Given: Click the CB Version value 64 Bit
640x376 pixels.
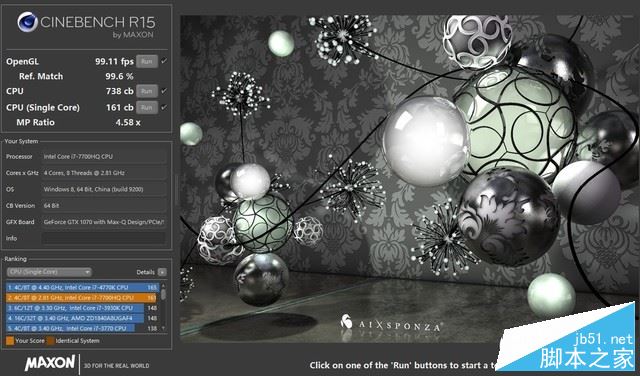Looking at the screenshot, I should 104,206.
